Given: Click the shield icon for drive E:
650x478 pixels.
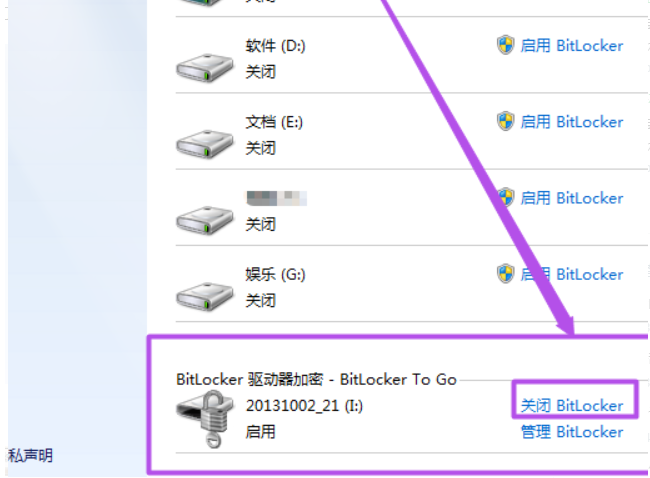Looking at the screenshot, I should click(x=505, y=121).
